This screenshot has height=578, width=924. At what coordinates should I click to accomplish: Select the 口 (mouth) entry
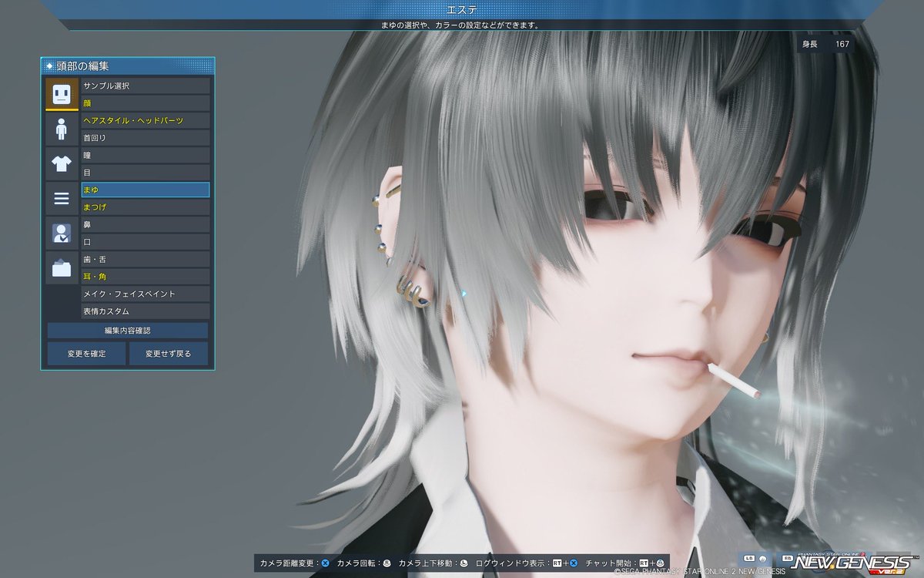pos(146,242)
